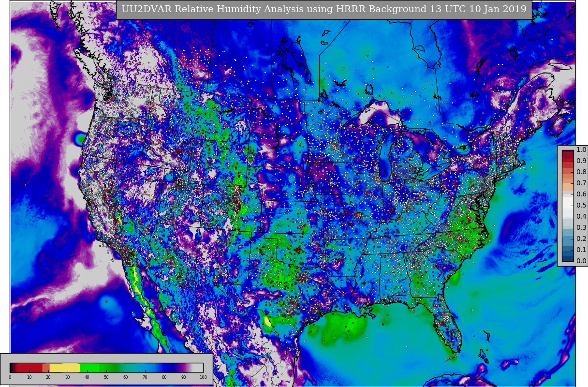This screenshot has height=387, width=588.
Task: Pick the light grey segment near 100 on the humidity colorbar
Action: (198, 368)
